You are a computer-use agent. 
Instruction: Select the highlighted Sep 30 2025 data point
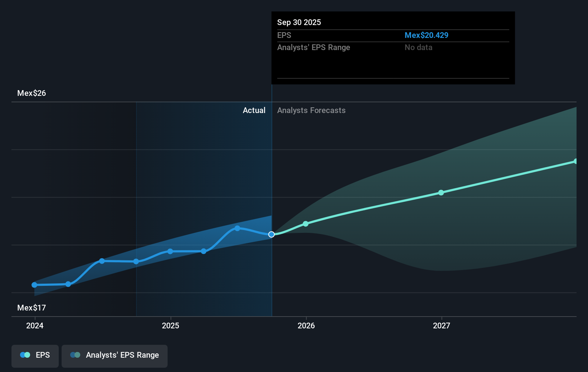click(x=271, y=234)
